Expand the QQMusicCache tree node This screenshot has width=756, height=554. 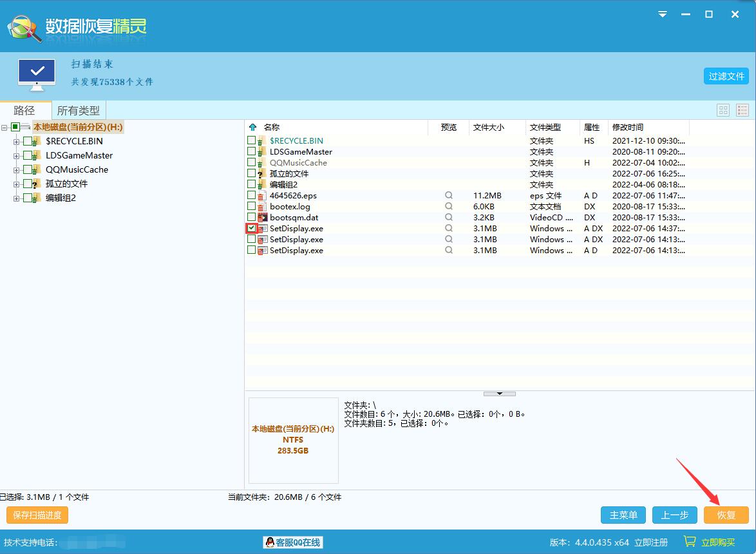click(17, 169)
